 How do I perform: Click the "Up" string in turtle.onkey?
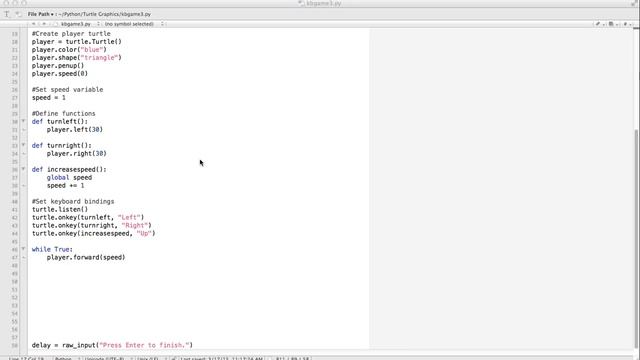pos(144,233)
